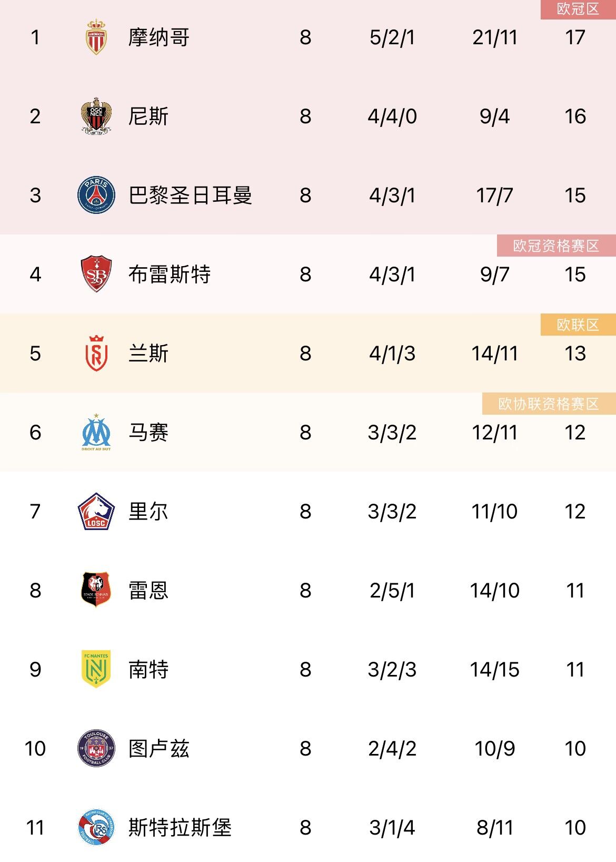Tap the 欧协联资格赛区 zone tag
The width and height of the screenshot is (616, 862).
click(x=549, y=404)
